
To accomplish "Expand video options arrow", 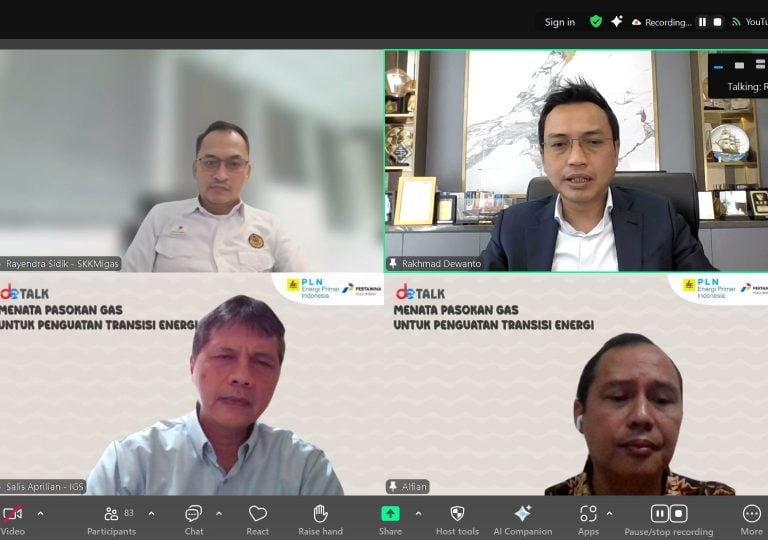I will point(41,514).
